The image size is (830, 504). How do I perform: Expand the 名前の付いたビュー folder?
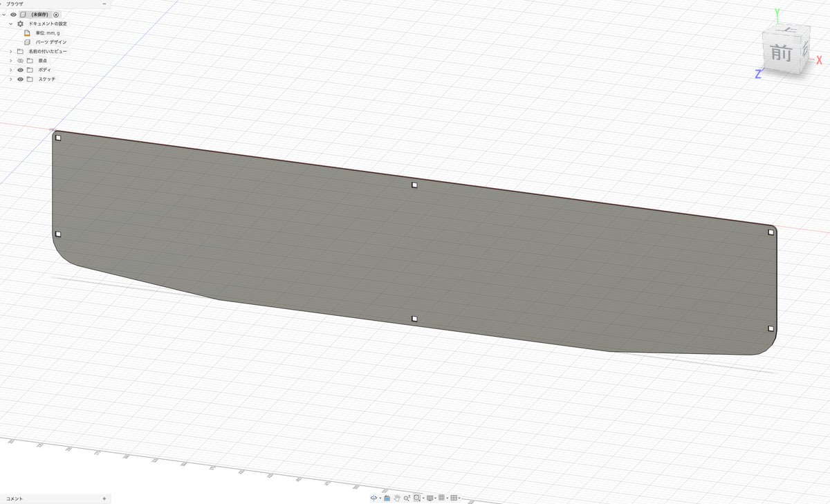tap(11, 51)
